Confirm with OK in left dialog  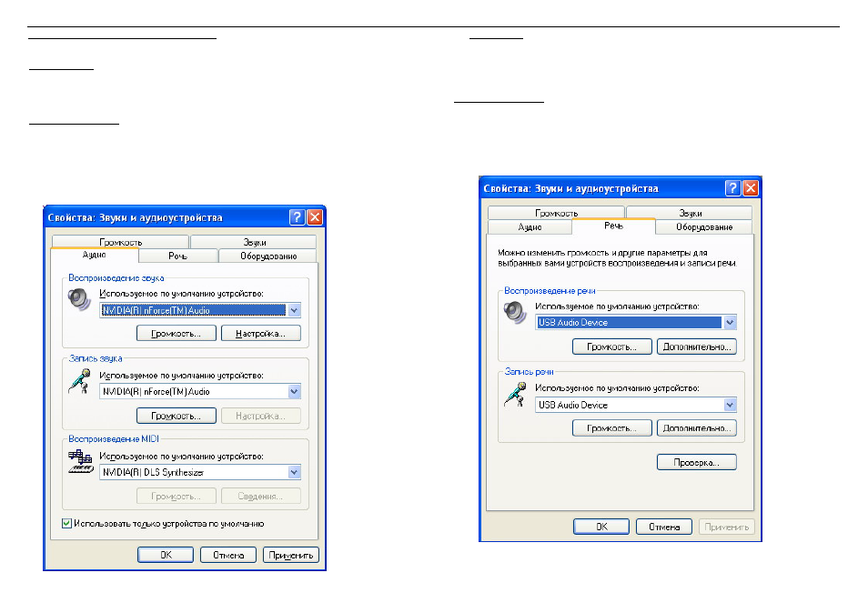pyautogui.click(x=166, y=555)
